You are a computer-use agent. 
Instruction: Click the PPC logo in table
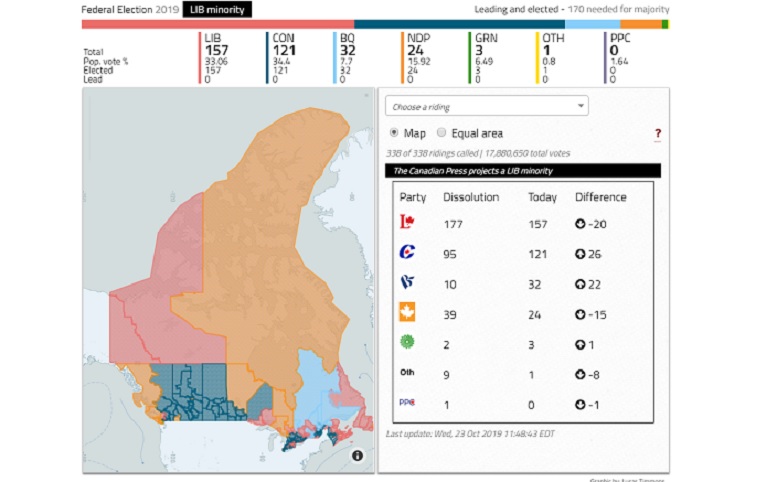click(x=407, y=402)
